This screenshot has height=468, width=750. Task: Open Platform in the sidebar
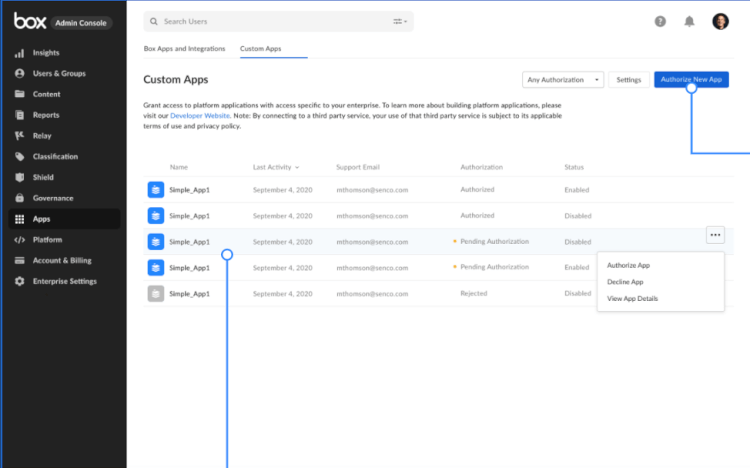point(47,240)
